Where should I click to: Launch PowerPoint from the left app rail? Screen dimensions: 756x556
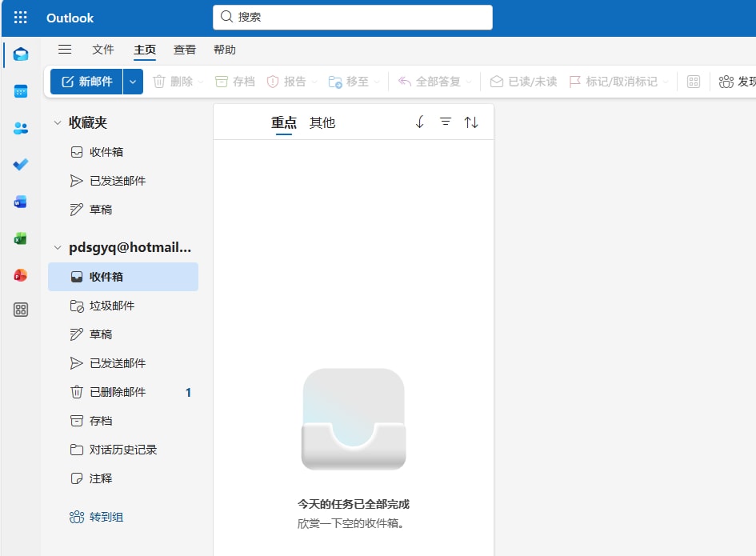coord(21,275)
